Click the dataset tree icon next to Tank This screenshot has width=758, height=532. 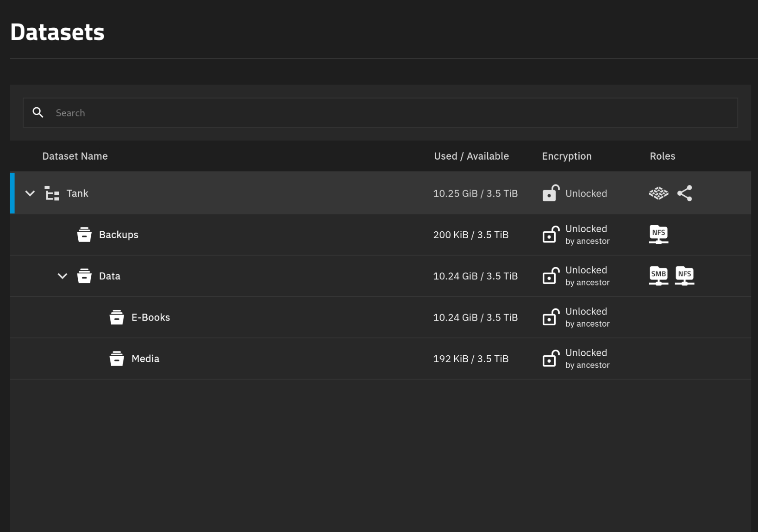coord(51,193)
